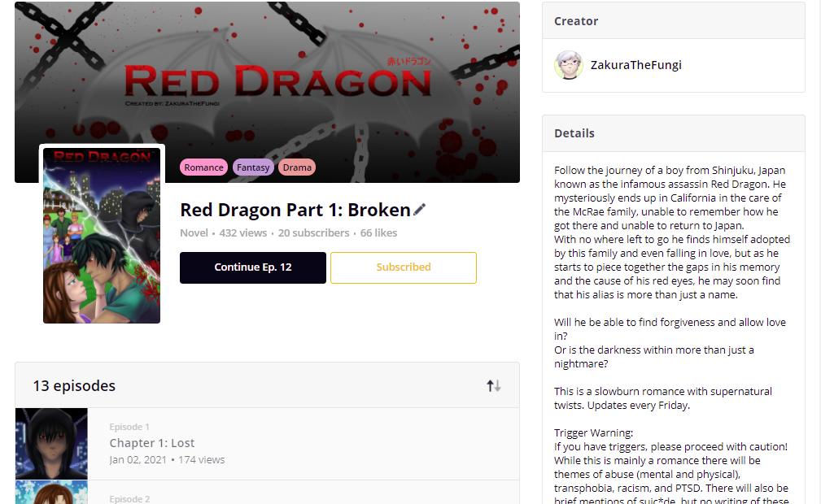This screenshot has height=504, width=821.
Task: Click the 66 likes count
Action: (x=378, y=233)
